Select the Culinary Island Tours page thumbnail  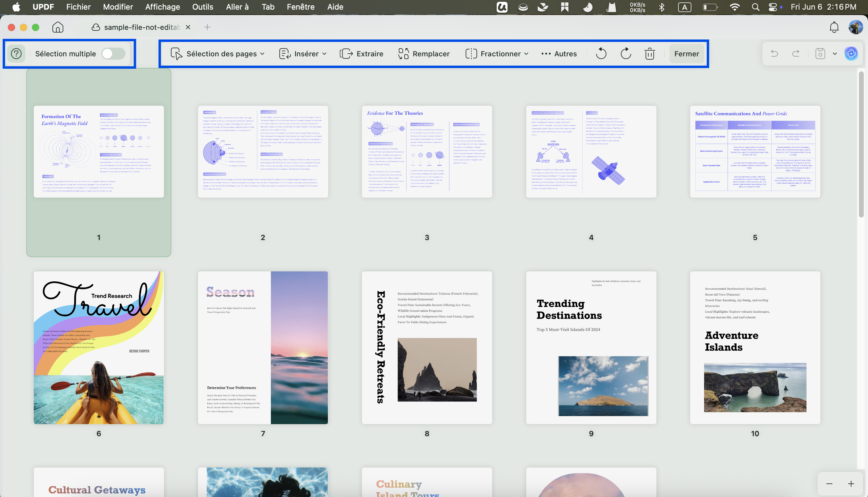[427, 482]
